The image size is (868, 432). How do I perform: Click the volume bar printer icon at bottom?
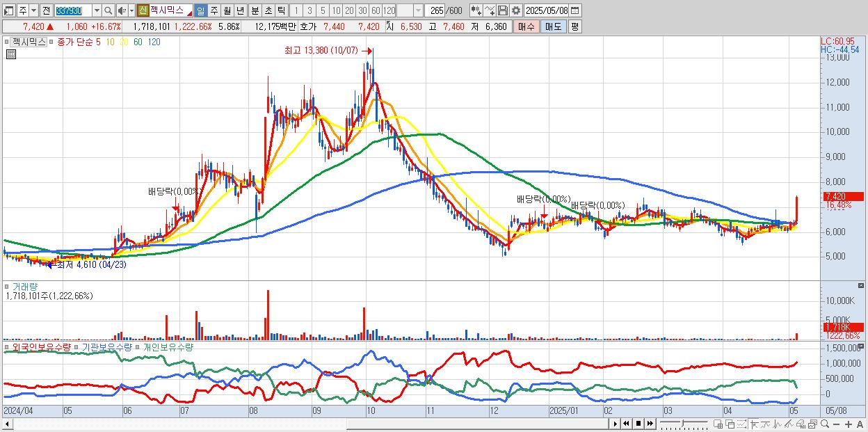point(801,424)
